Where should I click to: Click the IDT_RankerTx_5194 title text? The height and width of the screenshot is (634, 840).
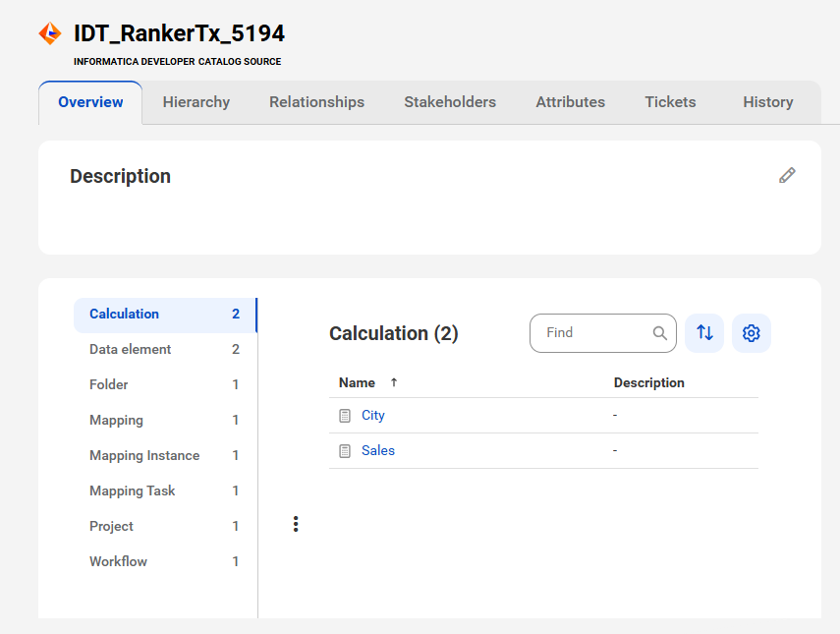pos(179,33)
